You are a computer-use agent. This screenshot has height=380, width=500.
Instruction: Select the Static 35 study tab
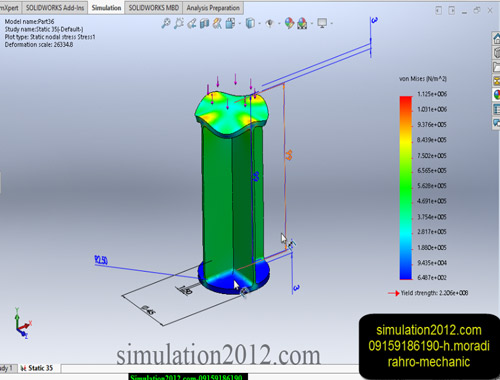coord(37,368)
